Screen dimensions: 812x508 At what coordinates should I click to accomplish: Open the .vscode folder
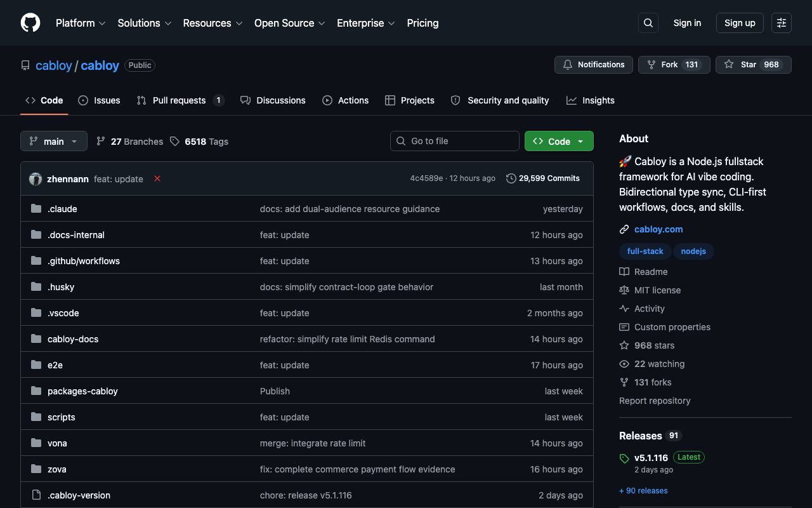point(63,313)
